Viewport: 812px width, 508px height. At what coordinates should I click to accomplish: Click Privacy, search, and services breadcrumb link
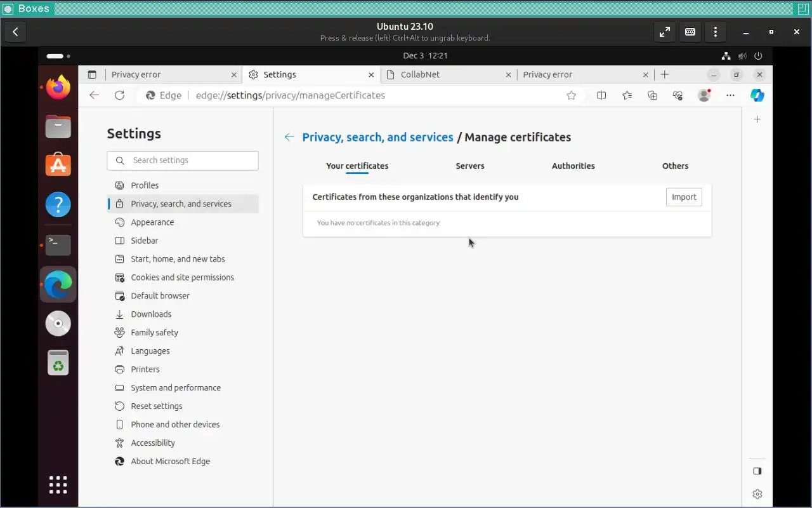(378, 137)
